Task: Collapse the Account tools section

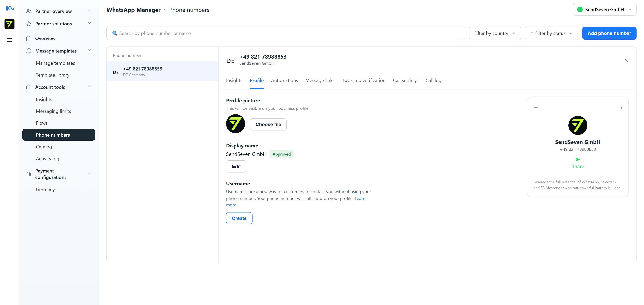Action: tap(89, 86)
